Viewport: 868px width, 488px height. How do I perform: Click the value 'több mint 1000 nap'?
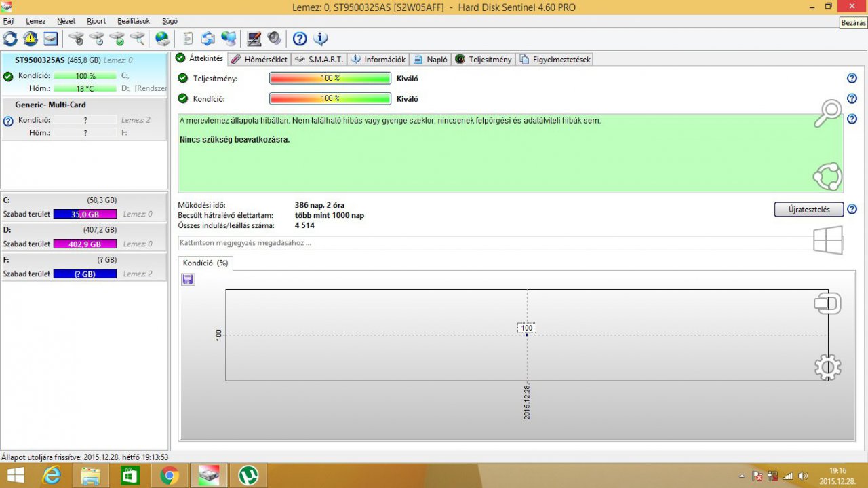(329, 215)
